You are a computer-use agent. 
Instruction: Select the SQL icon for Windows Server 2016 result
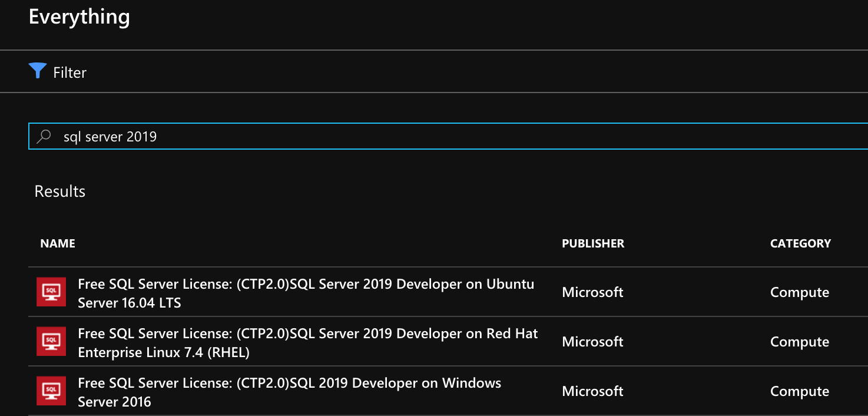(51, 391)
